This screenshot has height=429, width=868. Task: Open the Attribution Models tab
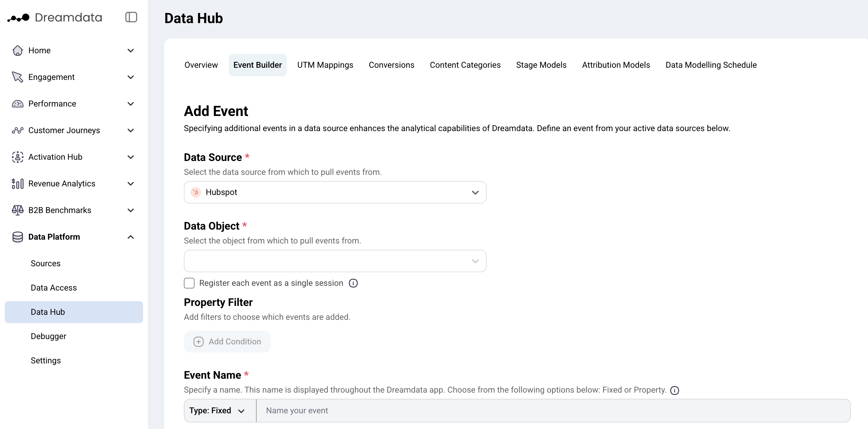(x=615, y=65)
